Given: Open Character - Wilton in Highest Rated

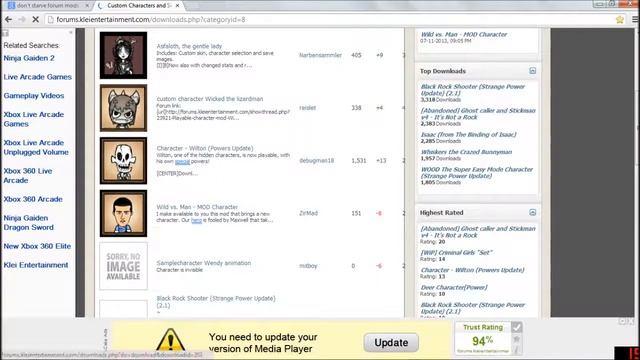Looking at the screenshot, I should 472,270.
